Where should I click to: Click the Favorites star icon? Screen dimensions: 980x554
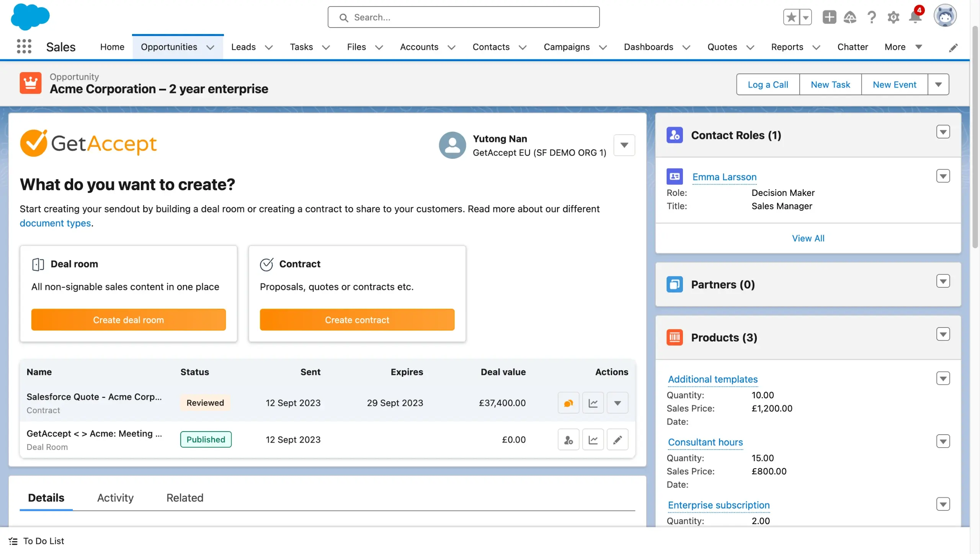pyautogui.click(x=791, y=17)
